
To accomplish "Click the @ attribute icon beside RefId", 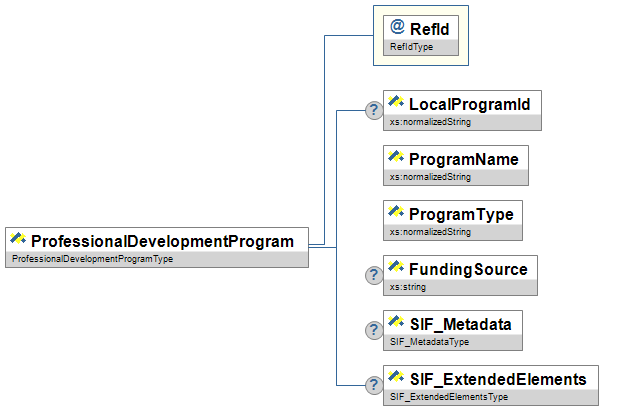I will pyautogui.click(x=397, y=28).
